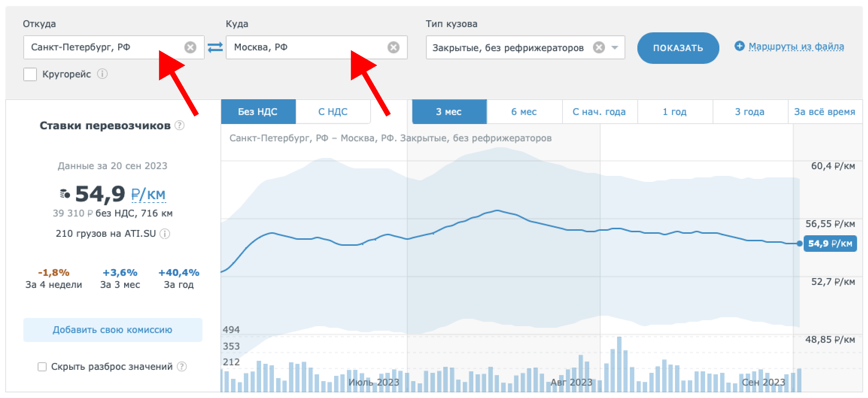
Task: Open Маршруты из файла link
Action: click(x=796, y=47)
